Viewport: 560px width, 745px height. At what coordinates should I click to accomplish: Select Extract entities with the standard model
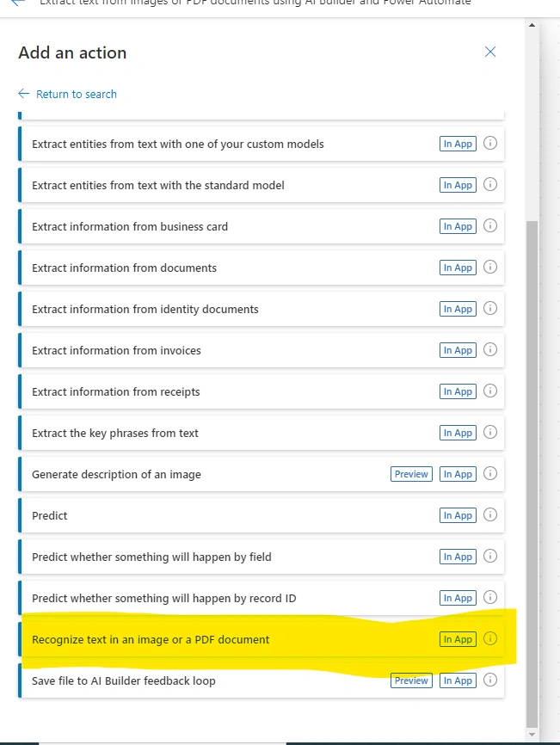[x=262, y=185]
